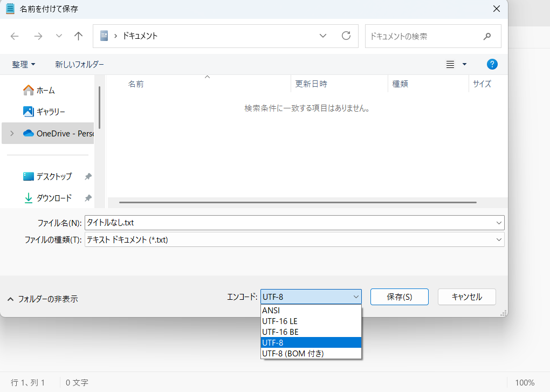Choose UTF-16 LE encoding
Image resolution: width=550 pixels, height=392 pixels.
point(311,321)
